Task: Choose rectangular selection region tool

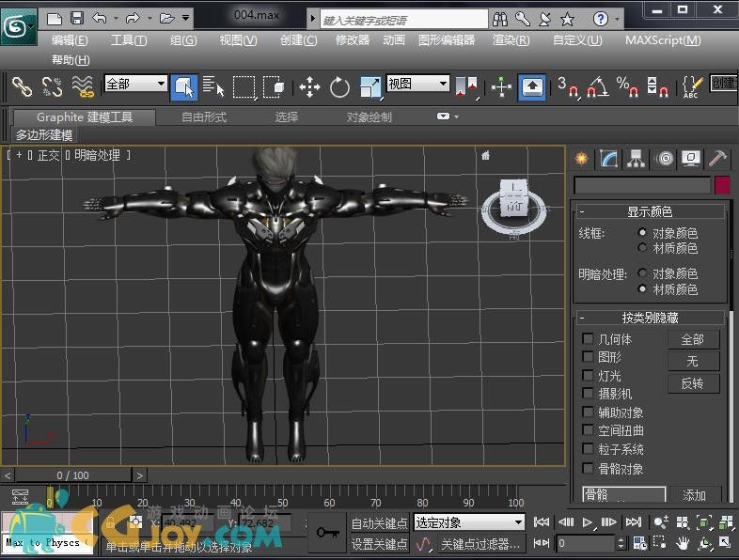Action: click(244, 87)
